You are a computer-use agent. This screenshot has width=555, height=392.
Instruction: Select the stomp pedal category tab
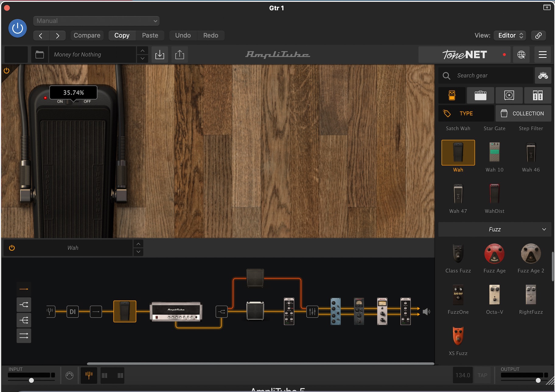pos(452,95)
